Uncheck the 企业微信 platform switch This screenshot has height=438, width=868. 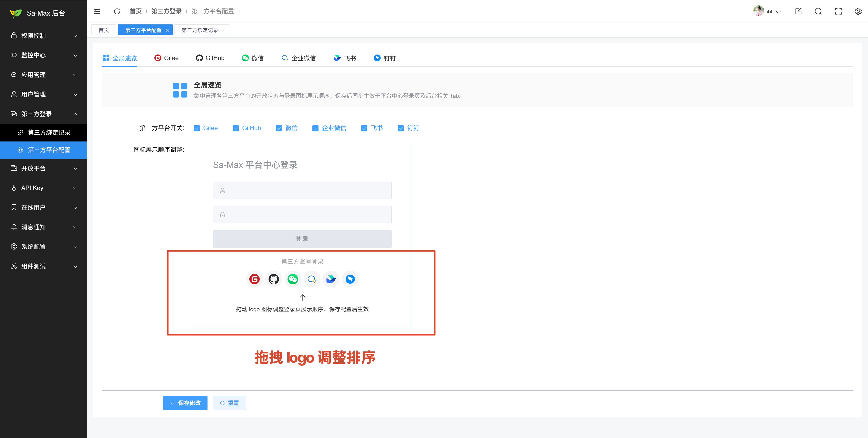315,128
